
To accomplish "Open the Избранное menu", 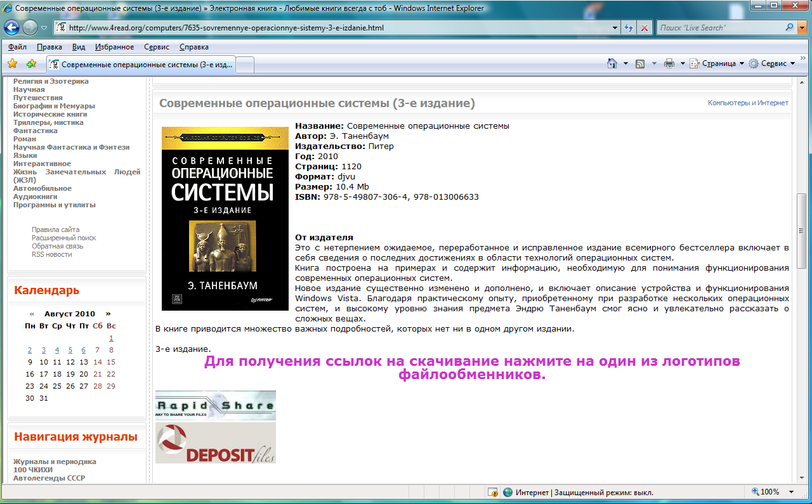I will [x=115, y=47].
